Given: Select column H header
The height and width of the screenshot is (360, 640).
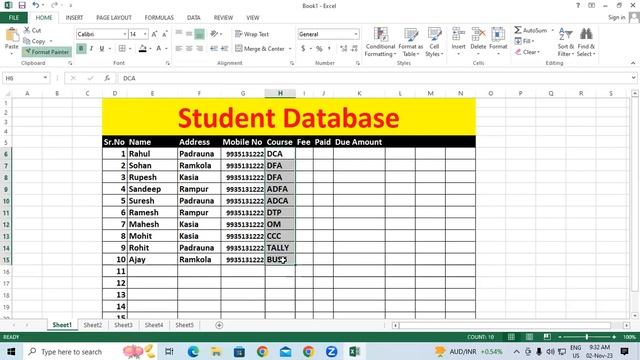Looking at the screenshot, I should [280, 93].
